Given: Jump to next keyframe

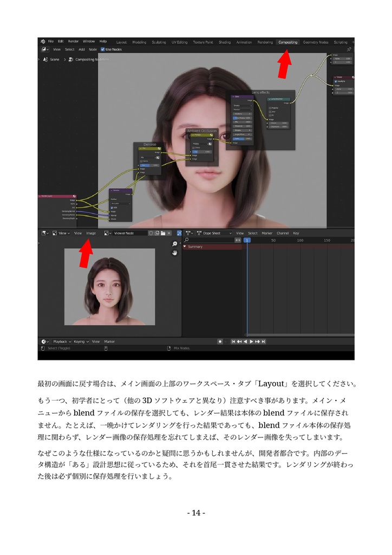Looking at the screenshot, I should click(257, 341).
